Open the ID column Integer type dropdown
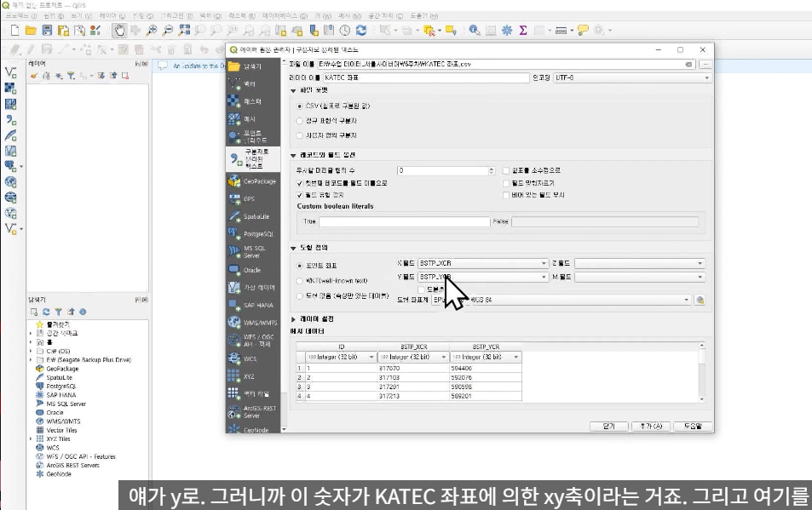Screen dimensions: 812x510 click(342, 358)
